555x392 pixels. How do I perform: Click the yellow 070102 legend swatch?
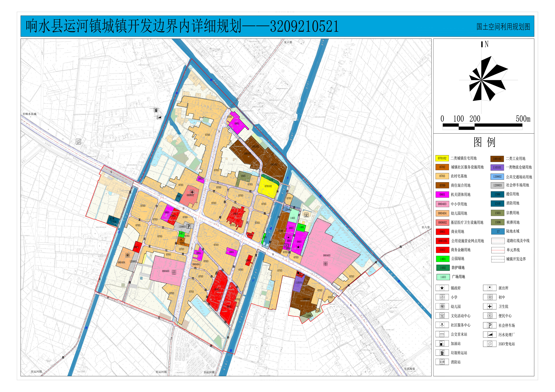click(x=442, y=158)
